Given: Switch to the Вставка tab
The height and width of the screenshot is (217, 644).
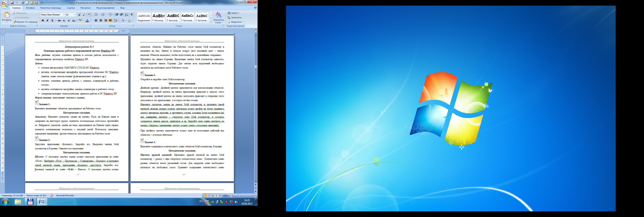Looking at the screenshot, I should point(30,8).
